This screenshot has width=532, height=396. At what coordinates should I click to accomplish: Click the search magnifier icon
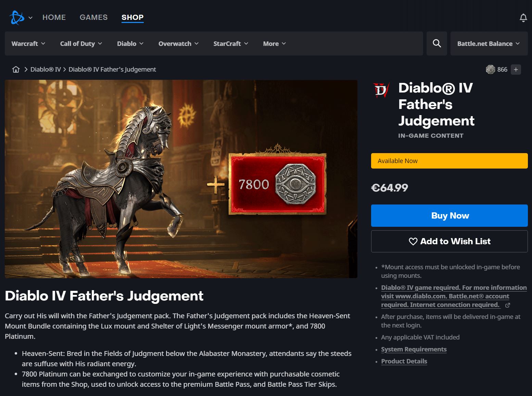click(x=436, y=44)
